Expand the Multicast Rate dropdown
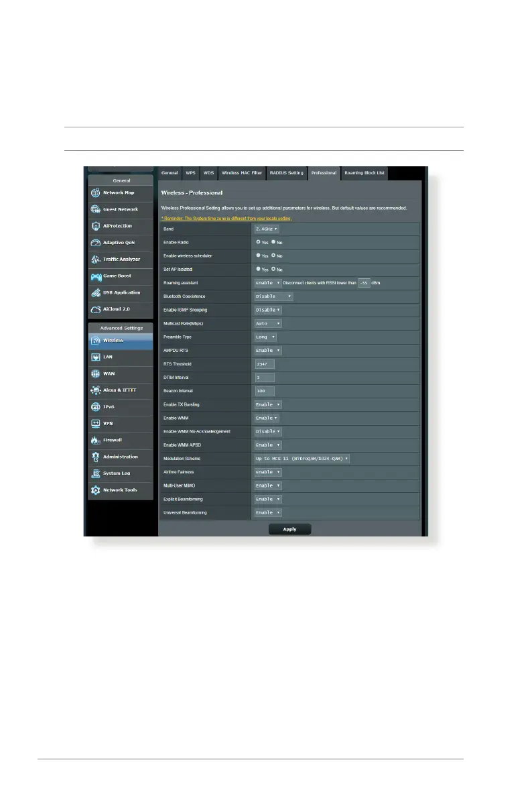Viewport: 532px width, 802px height. click(268, 323)
